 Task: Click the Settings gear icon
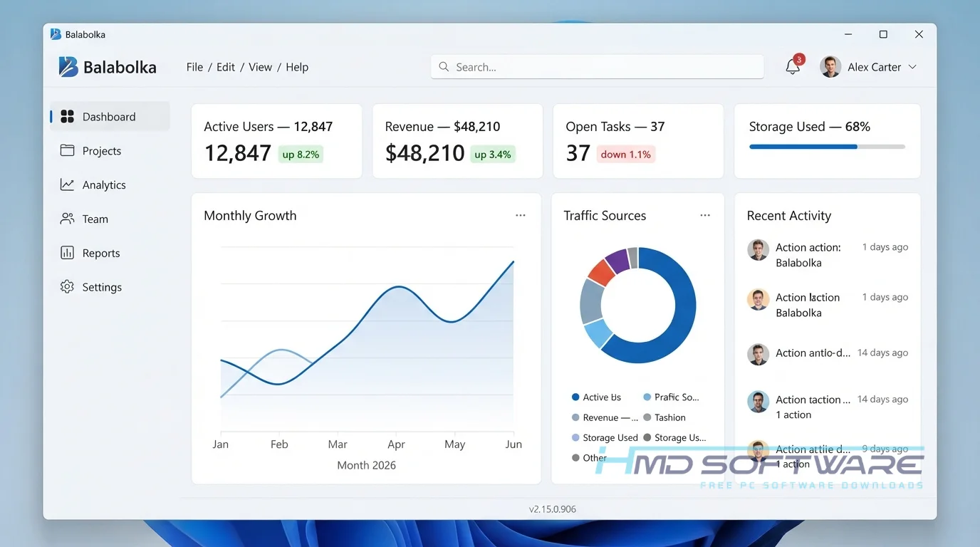(x=68, y=287)
